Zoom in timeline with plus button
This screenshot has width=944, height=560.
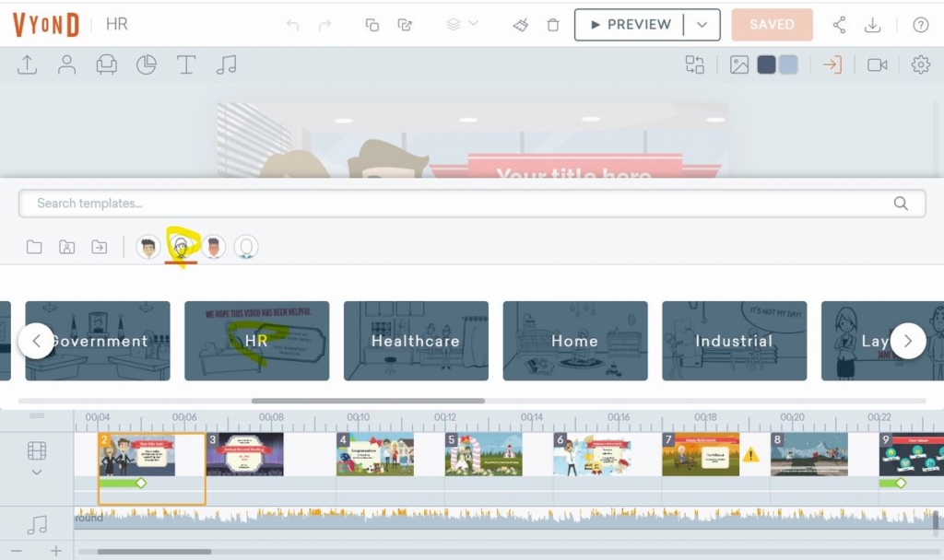[x=56, y=551]
